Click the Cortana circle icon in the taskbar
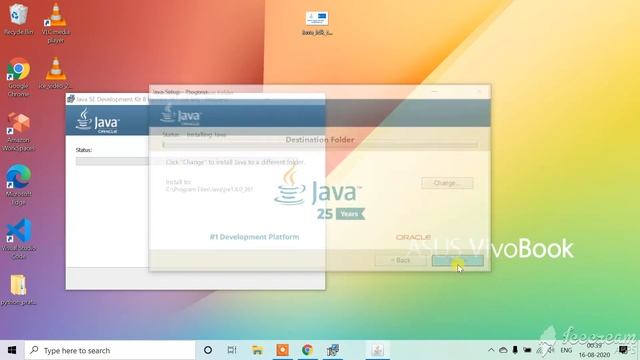640x360 pixels. pyautogui.click(x=208, y=350)
